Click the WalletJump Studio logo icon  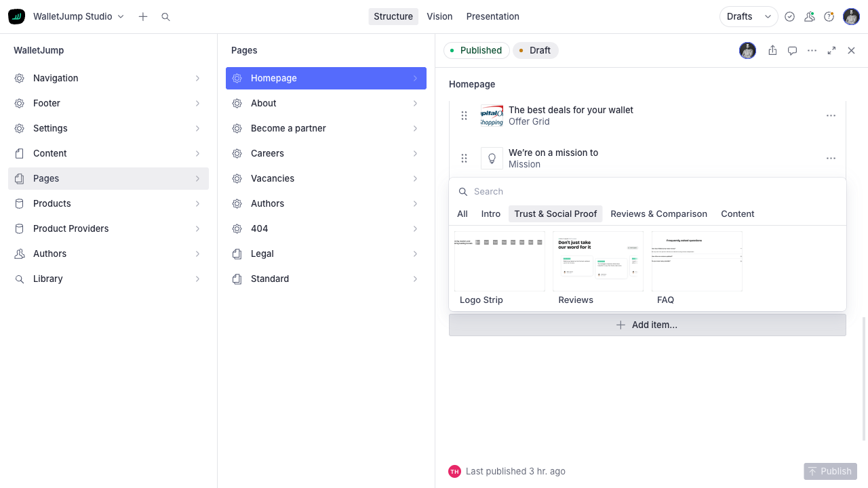tap(16, 16)
